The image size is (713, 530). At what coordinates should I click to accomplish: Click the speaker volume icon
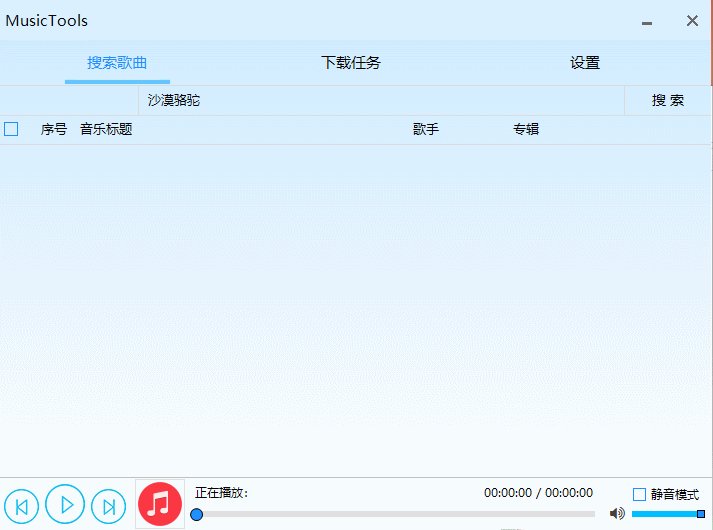(617, 513)
